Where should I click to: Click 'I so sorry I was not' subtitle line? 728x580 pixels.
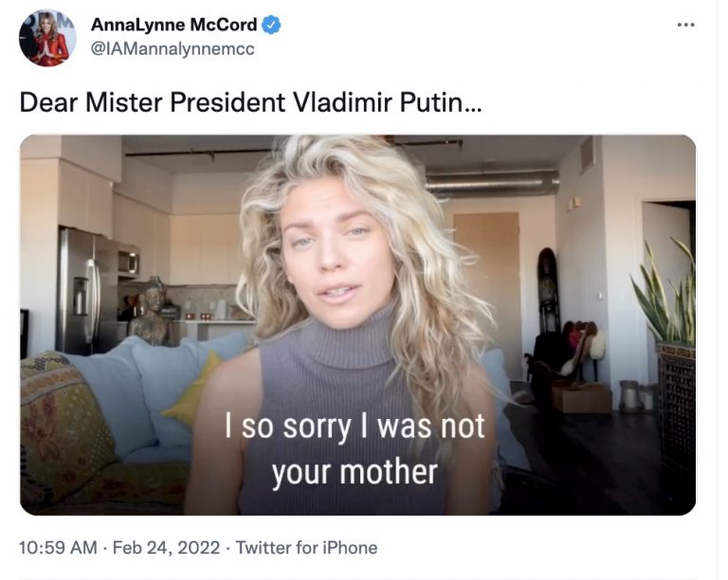click(x=354, y=426)
